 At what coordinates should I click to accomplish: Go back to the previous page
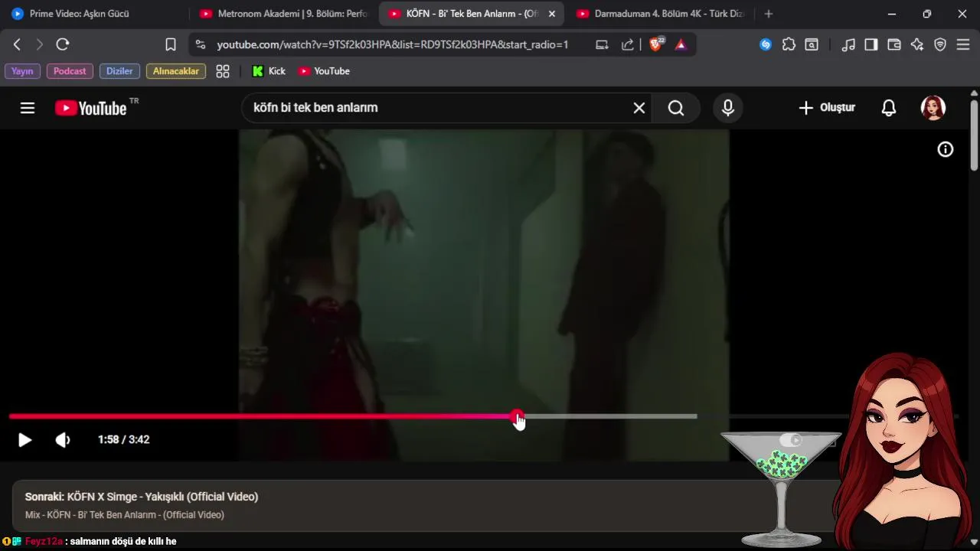click(17, 44)
